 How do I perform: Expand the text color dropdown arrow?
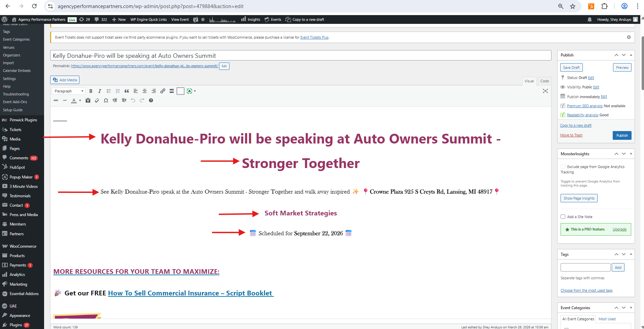(x=80, y=100)
